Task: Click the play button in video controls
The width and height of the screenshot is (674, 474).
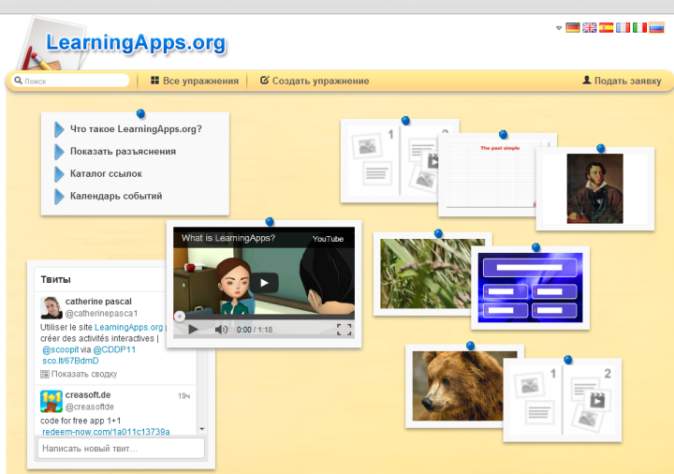Action: [x=193, y=330]
